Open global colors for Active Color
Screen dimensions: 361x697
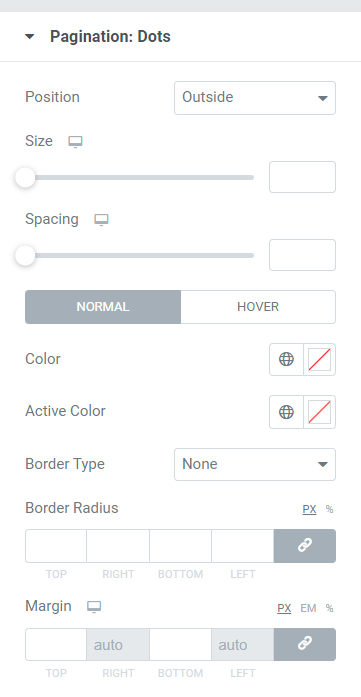(286, 412)
